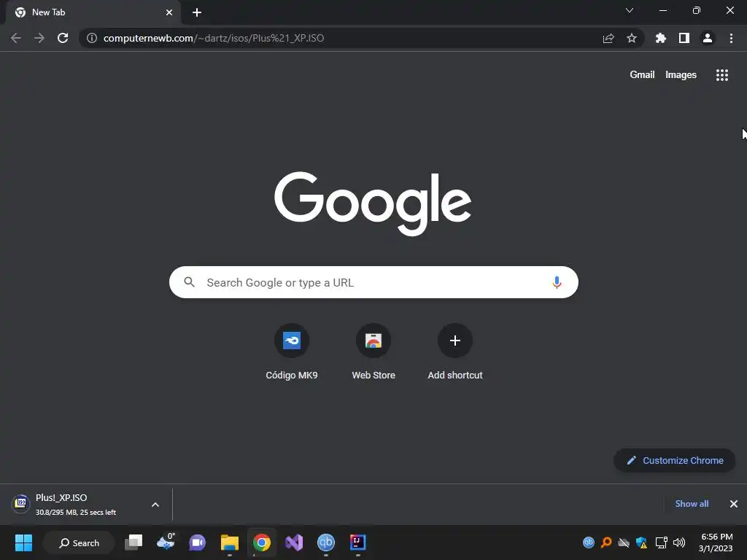This screenshot has height=560, width=747.
Task: Click the address bar URL text
Action: 214,38
